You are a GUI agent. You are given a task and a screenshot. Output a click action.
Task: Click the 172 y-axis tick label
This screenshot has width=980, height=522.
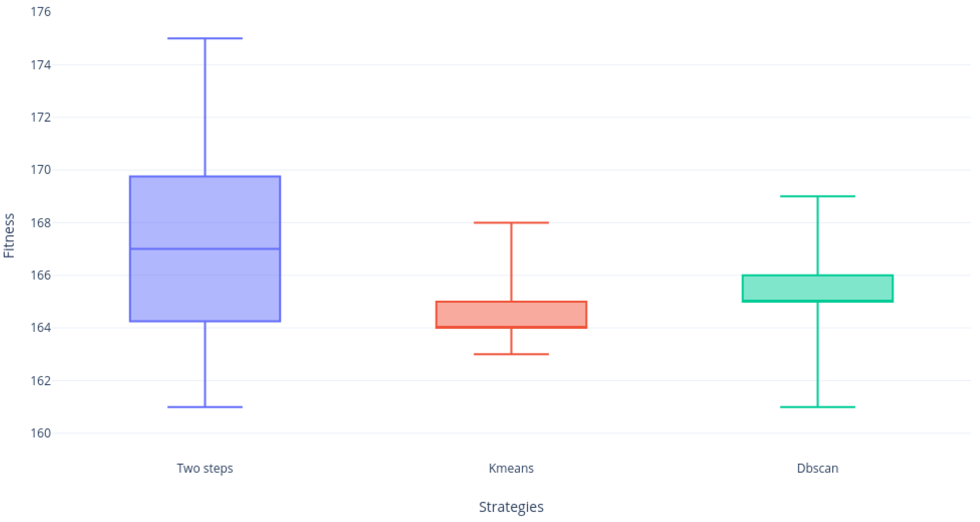pyautogui.click(x=40, y=117)
